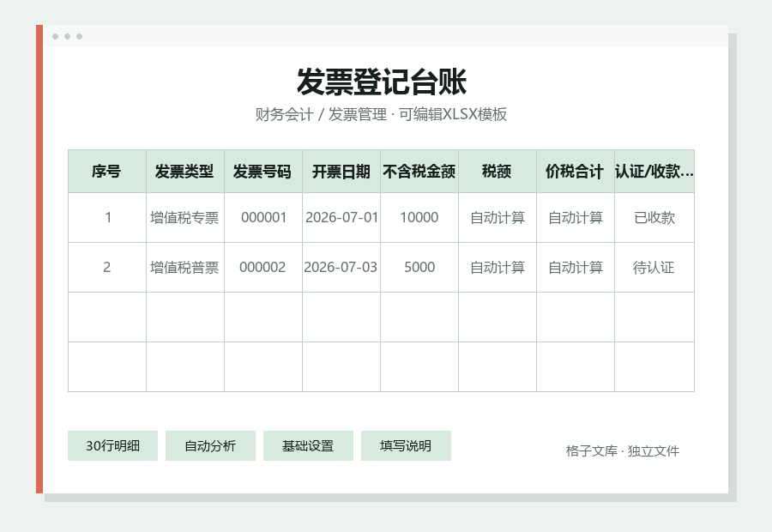The image size is (772, 532).
Task: Click the 认证/收款… column header
Action: tap(654, 172)
